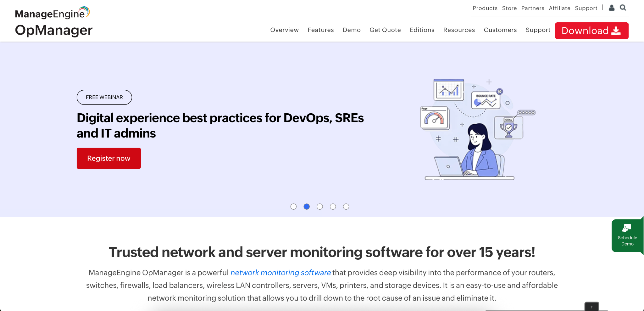Click the FREE WEBINAR badge
The height and width of the screenshot is (311, 644).
[x=104, y=97]
